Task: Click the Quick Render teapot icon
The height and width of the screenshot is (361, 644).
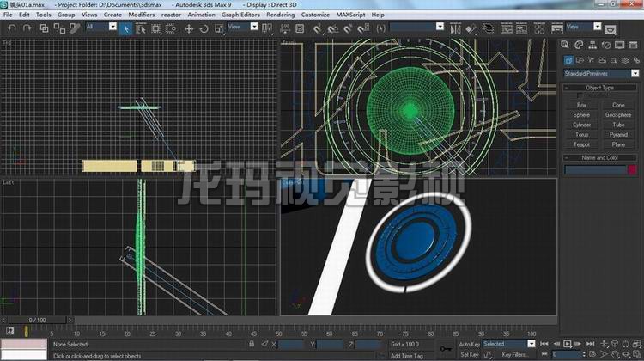Action: pos(611,29)
